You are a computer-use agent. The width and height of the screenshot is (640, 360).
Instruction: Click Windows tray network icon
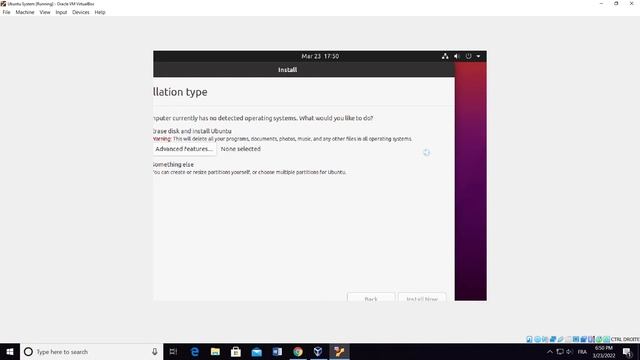tap(560, 351)
